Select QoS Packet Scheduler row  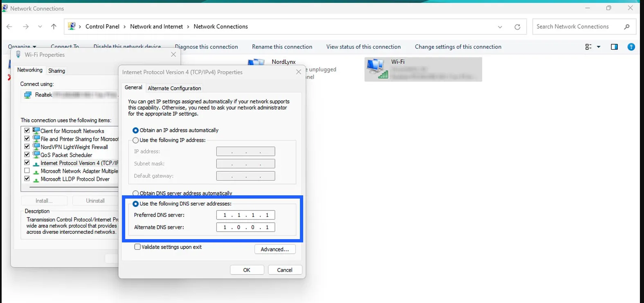[66, 155]
